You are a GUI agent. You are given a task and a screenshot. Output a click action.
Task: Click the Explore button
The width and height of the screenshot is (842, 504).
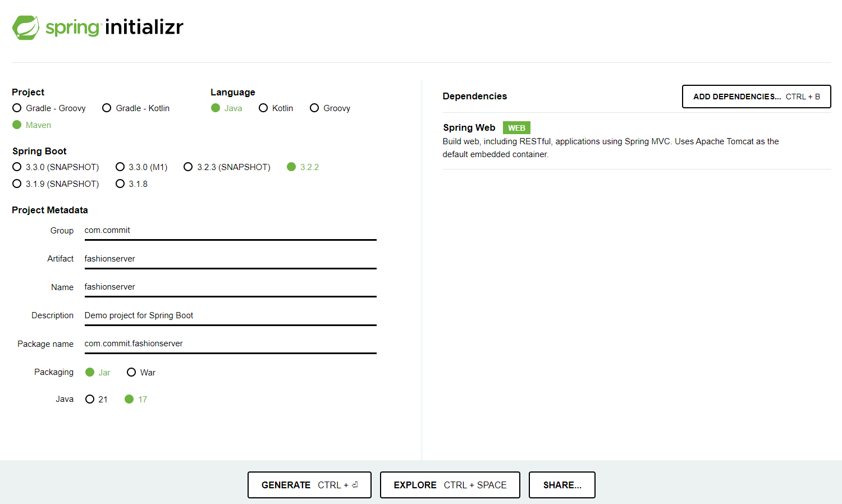(450, 485)
